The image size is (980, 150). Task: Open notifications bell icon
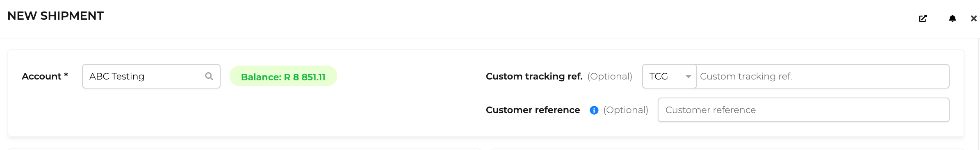click(x=953, y=18)
